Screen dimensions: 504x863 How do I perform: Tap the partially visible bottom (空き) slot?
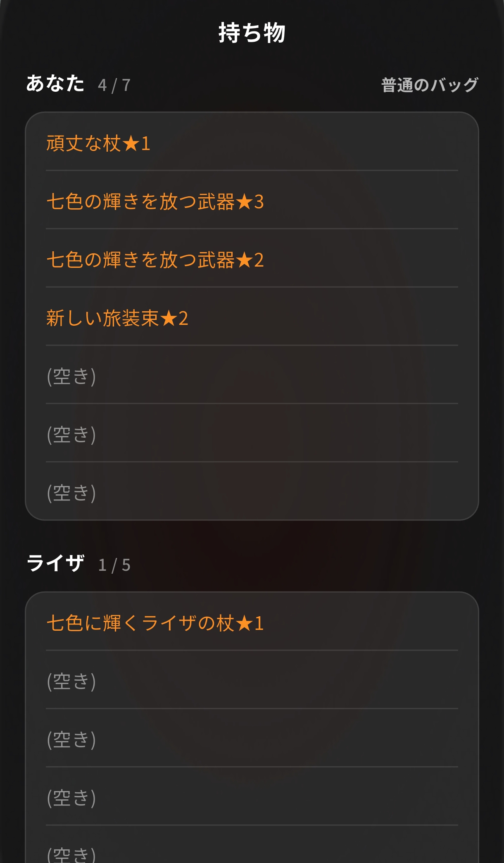pyautogui.click(x=252, y=845)
